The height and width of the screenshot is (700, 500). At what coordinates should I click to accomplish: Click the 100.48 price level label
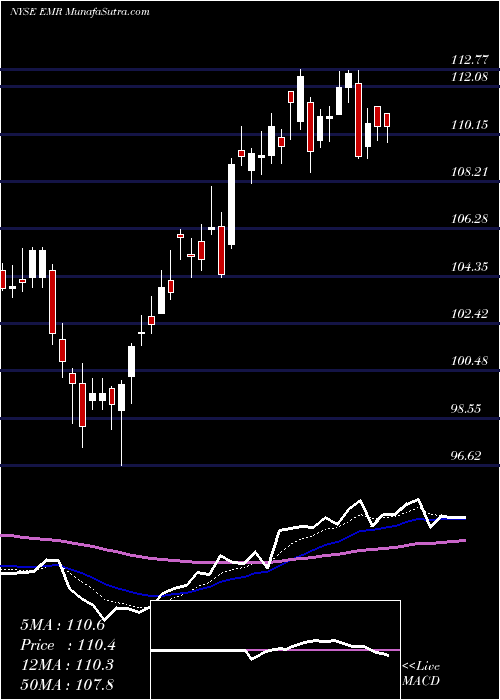[x=469, y=361]
